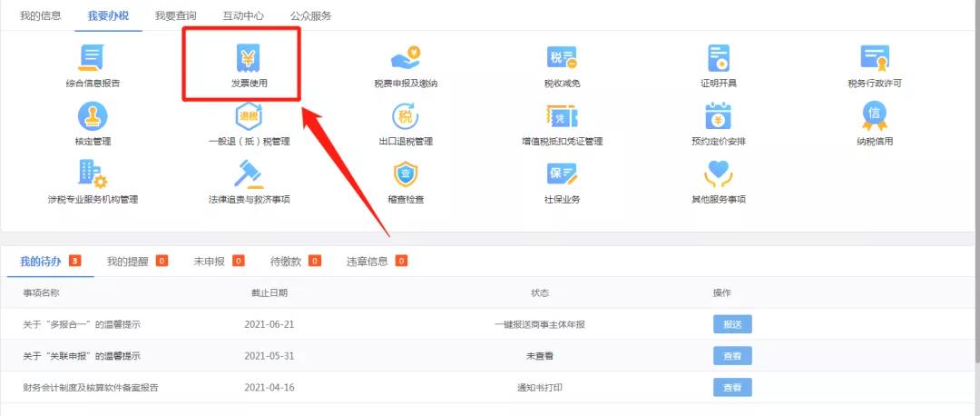The height and width of the screenshot is (416, 980).
Task: Click 查看 button for 关联申报 row
Action: click(732, 356)
